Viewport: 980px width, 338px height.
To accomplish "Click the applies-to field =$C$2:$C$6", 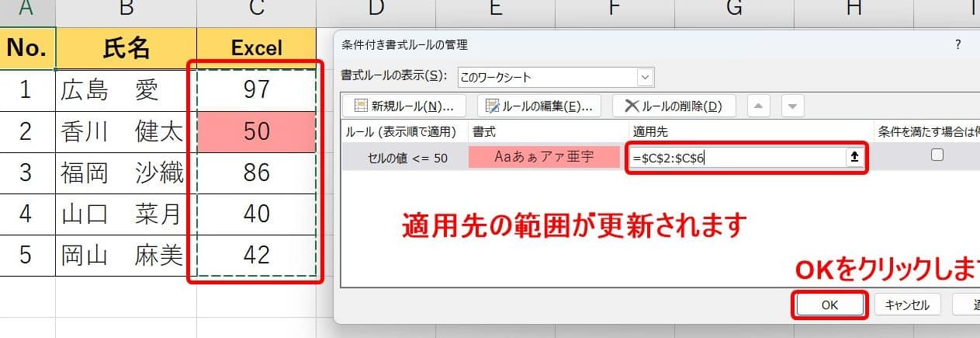I will pos(736,158).
